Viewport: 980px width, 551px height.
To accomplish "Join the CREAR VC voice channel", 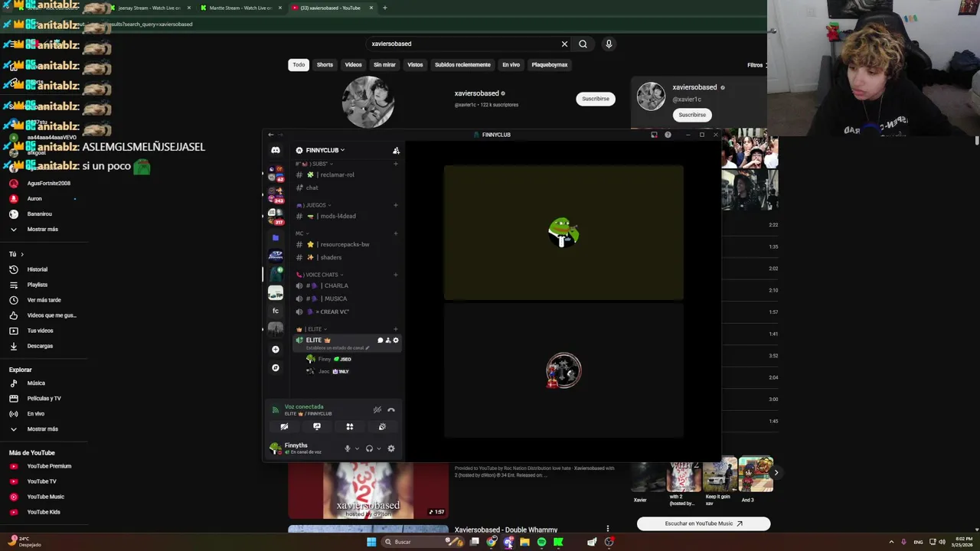I will click(x=333, y=311).
